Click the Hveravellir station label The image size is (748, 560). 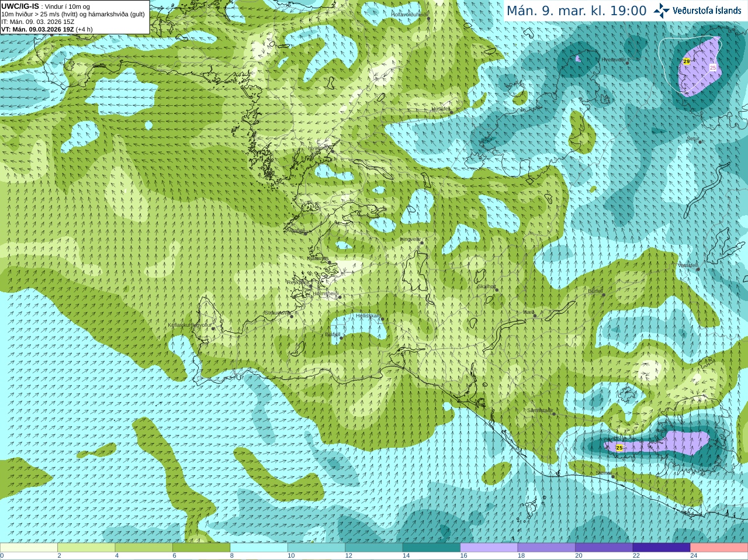click(614, 60)
